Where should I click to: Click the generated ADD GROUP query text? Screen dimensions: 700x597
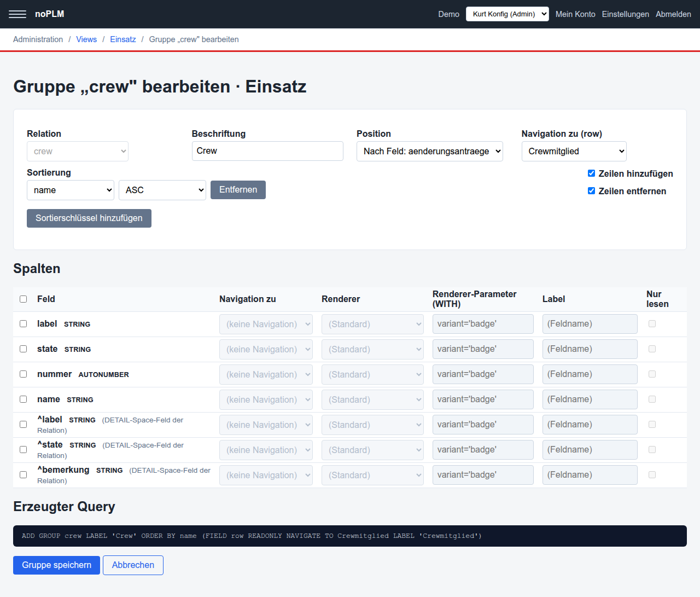coord(252,536)
